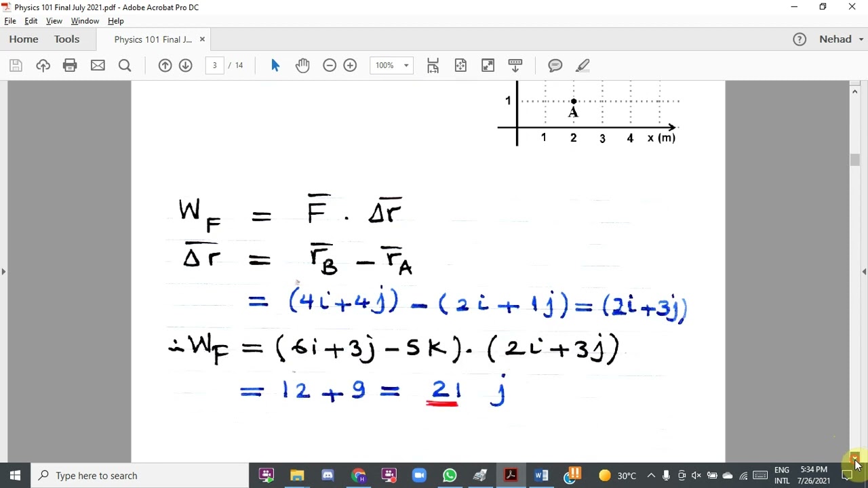Open Zoom from the taskbar
868x488 pixels.
point(419,475)
